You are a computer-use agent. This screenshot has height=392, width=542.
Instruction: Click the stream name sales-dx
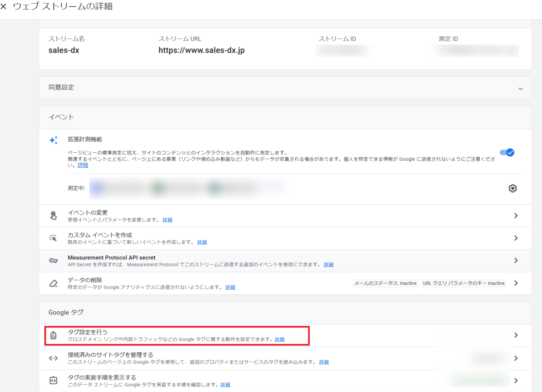click(64, 50)
